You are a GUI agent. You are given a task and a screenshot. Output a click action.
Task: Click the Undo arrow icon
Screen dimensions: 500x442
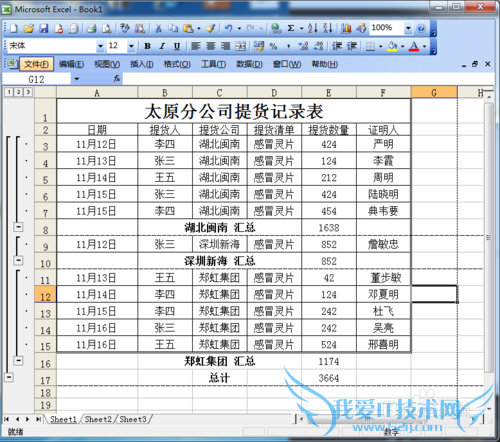click(x=229, y=28)
